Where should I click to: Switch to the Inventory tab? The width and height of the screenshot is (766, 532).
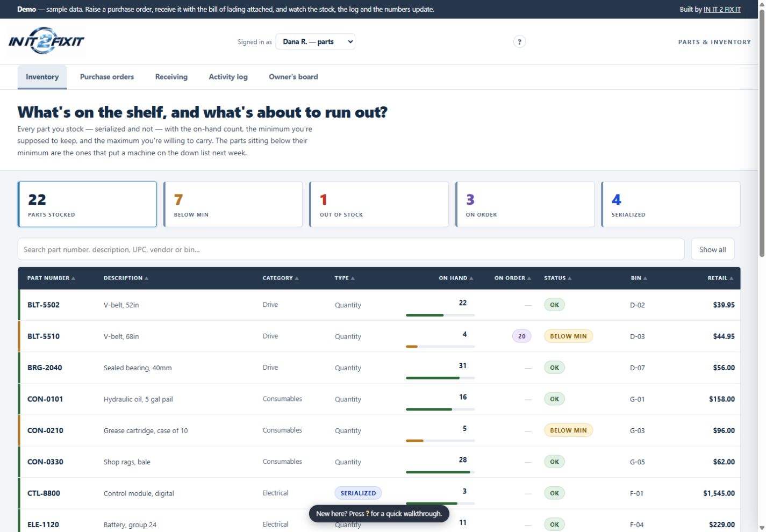42,77
